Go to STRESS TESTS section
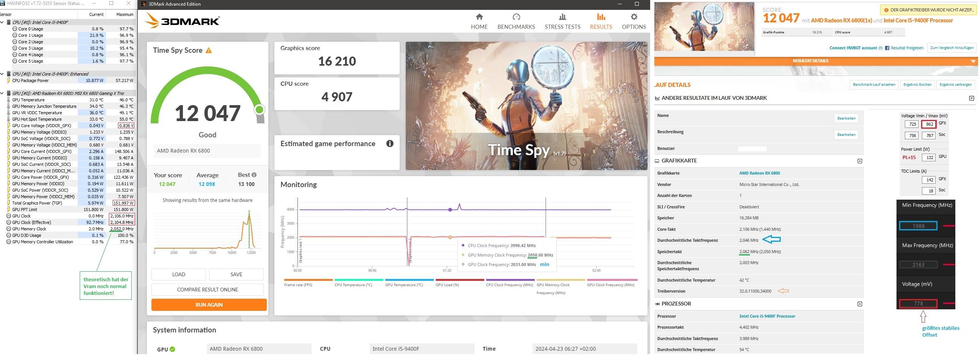Image resolution: width=980 pixels, height=356 pixels. 562,22
